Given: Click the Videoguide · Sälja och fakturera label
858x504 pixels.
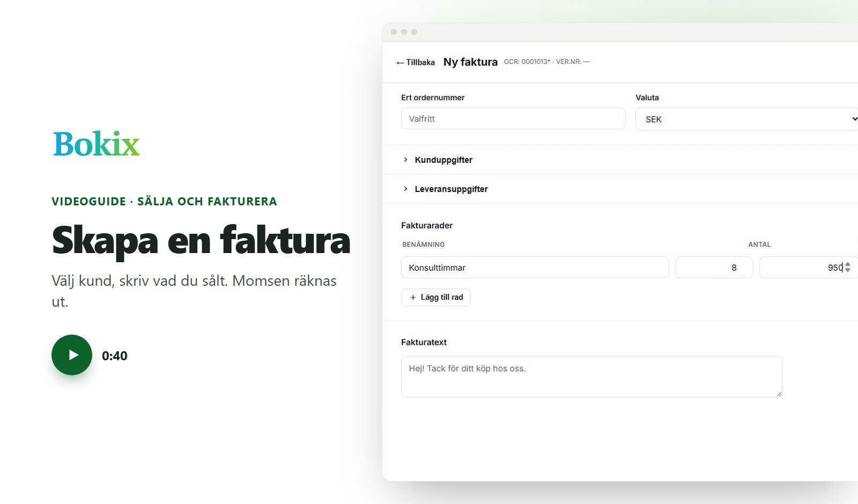Looking at the screenshot, I should 164,202.
